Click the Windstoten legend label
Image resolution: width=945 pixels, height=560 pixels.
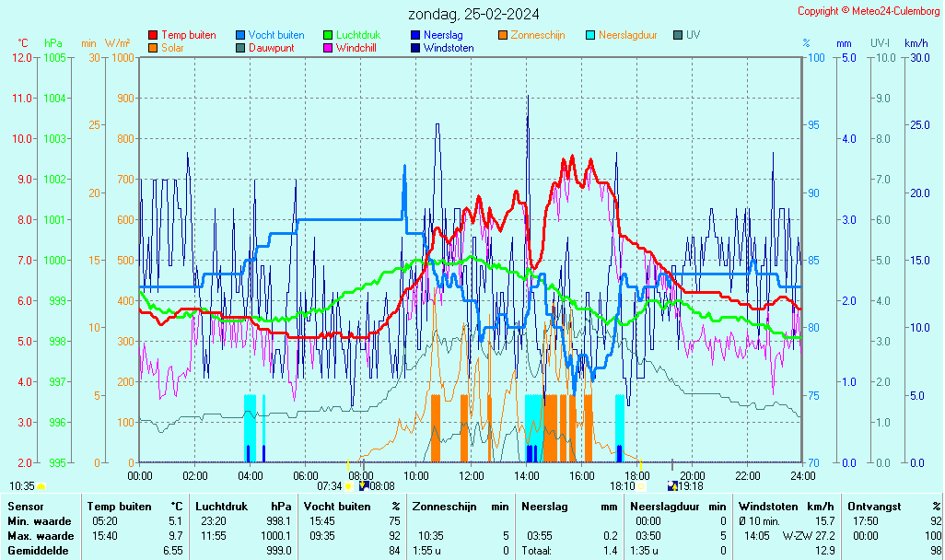449,48
